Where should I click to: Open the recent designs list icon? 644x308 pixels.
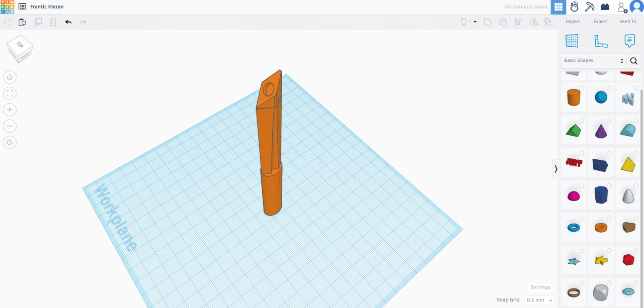(x=22, y=7)
